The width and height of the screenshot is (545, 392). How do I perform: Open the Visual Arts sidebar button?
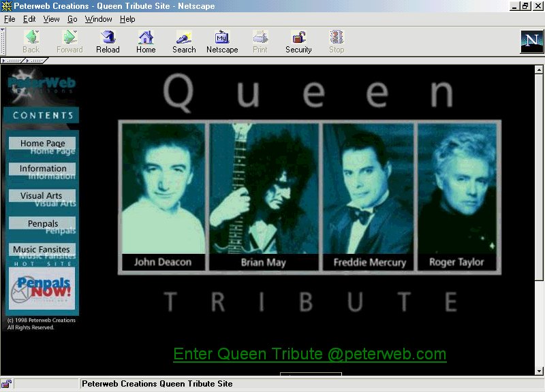(x=42, y=195)
